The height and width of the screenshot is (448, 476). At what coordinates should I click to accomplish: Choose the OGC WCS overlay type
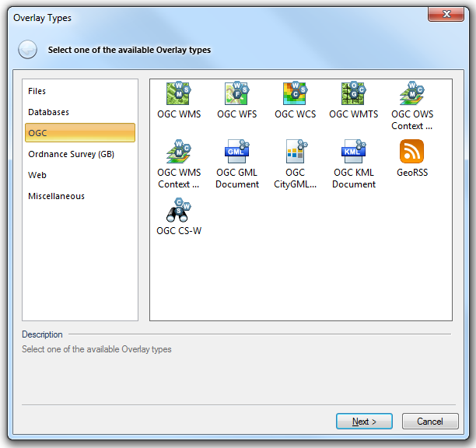(295, 93)
